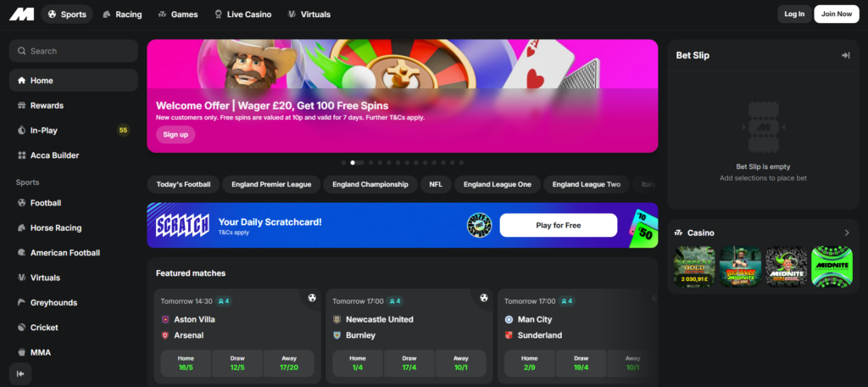The height and width of the screenshot is (387, 868).
Task: Open Rewards from the sidebar
Action: (47, 105)
